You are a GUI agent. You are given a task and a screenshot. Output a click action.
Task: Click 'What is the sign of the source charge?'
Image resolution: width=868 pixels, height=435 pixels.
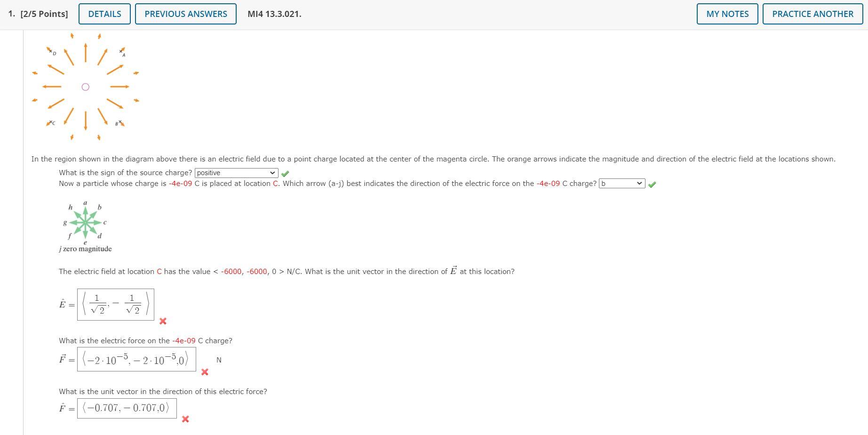pos(126,173)
